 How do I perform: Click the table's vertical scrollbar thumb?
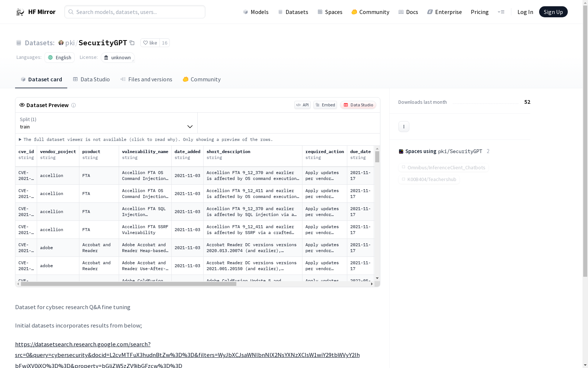click(377, 157)
